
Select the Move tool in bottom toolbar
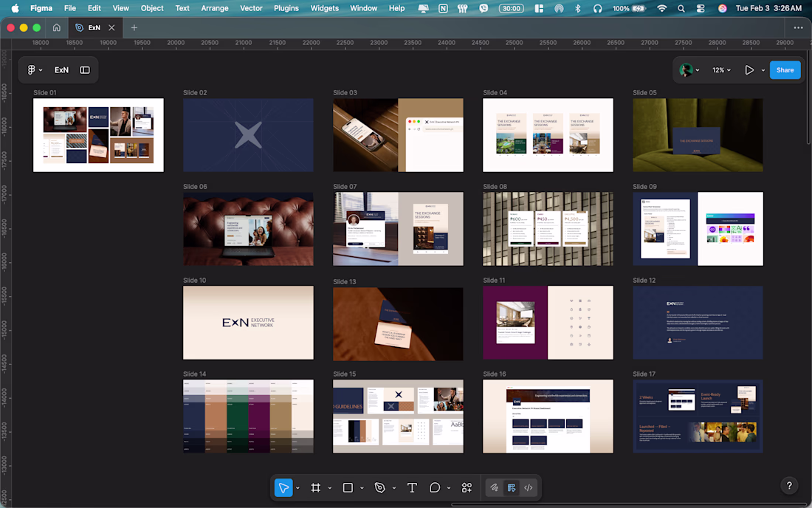tap(283, 488)
